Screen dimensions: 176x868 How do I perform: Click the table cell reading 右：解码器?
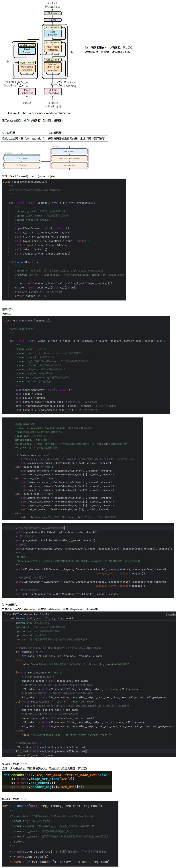click(x=77, y=133)
